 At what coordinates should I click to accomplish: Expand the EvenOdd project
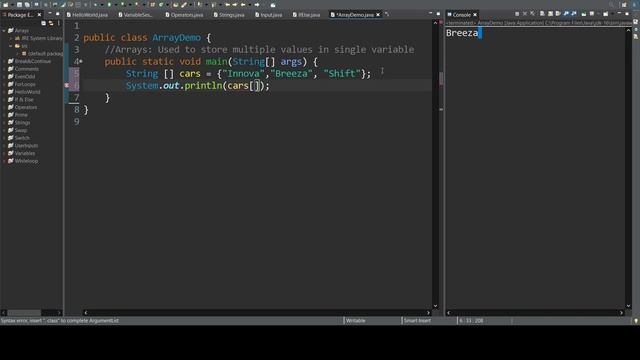[x=4, y=76]
